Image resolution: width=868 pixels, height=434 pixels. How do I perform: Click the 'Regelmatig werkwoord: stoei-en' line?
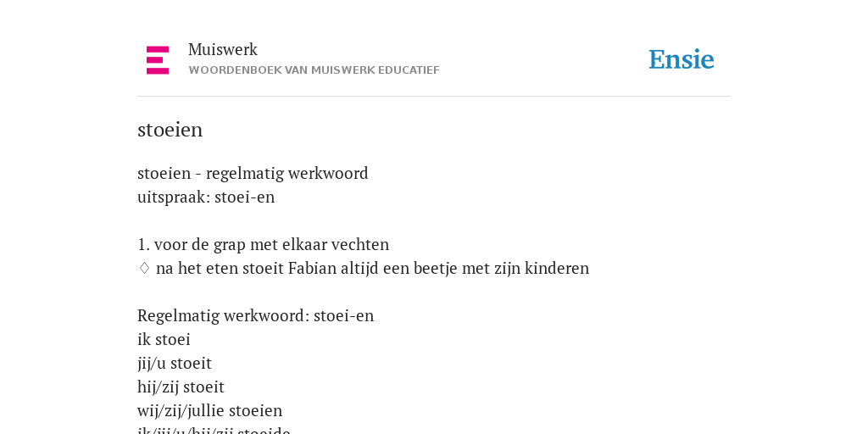point(256,316)
